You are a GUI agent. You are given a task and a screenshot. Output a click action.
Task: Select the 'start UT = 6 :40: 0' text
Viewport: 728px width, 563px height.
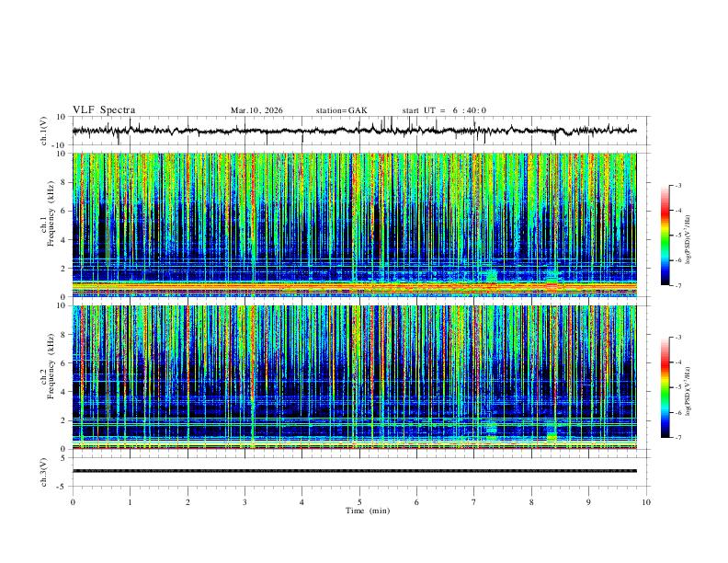pos(444,110)
